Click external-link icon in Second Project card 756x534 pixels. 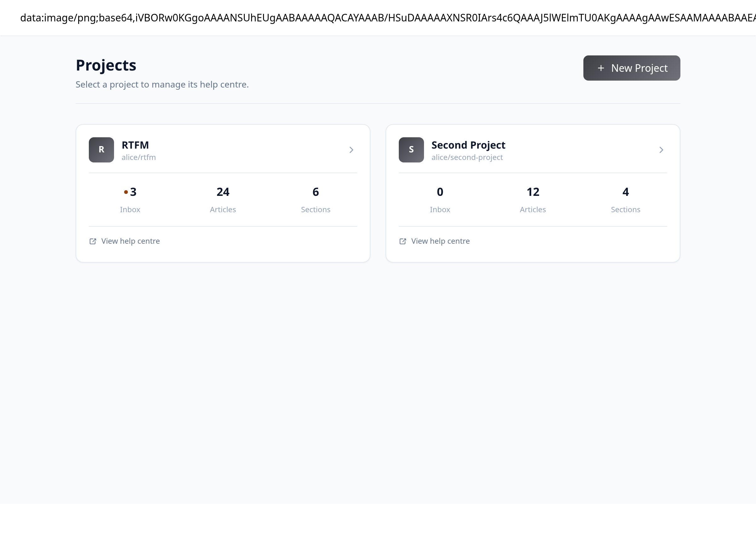[403, 241]
